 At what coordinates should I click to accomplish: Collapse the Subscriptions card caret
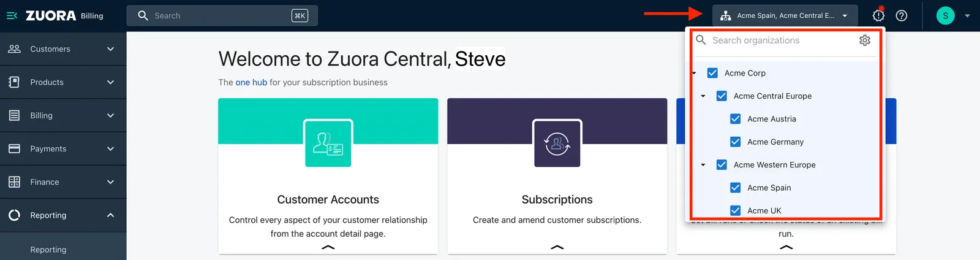click(557, 247)
